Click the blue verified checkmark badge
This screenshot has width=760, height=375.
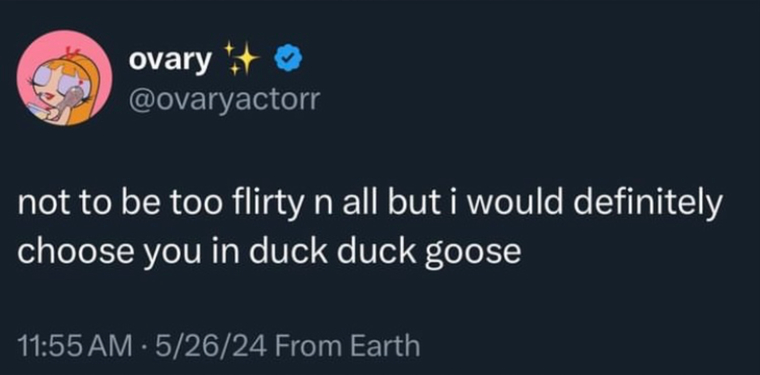click(x=288, y=59)
